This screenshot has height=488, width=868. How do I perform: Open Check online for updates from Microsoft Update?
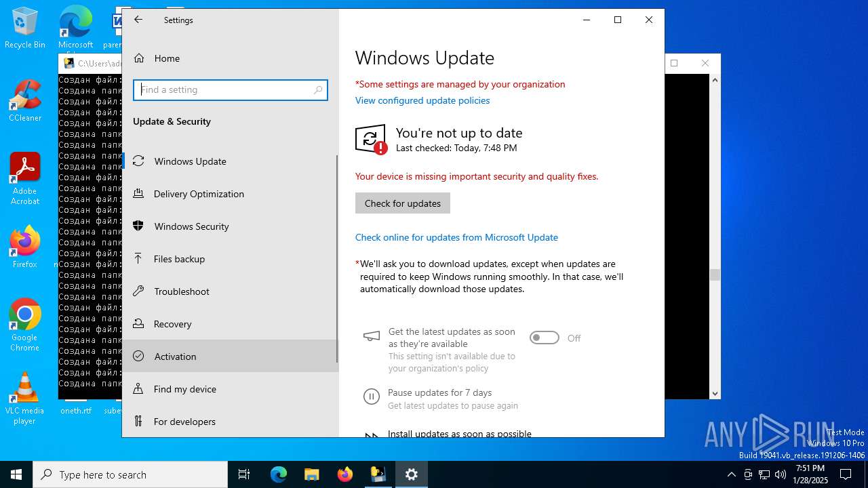click(456, 237)
